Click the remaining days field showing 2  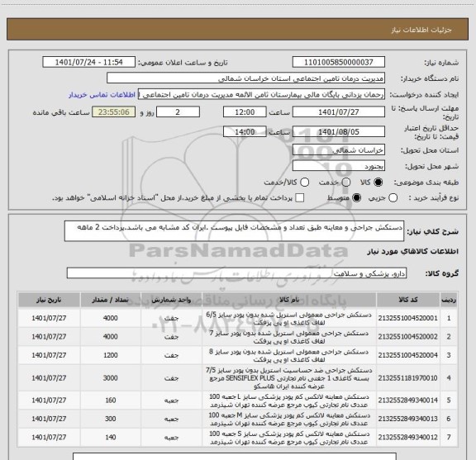[x=178, y=112]
